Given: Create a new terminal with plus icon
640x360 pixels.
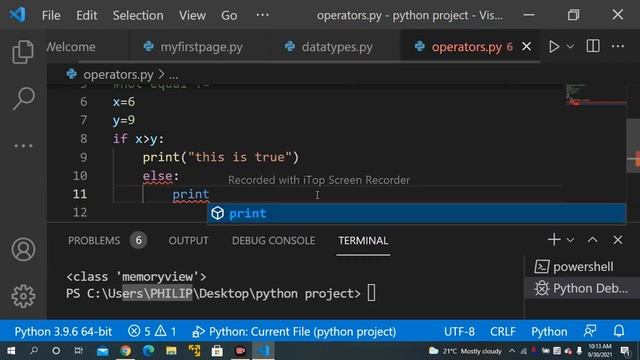Looking at the screenshot, I should click(554, 240).
